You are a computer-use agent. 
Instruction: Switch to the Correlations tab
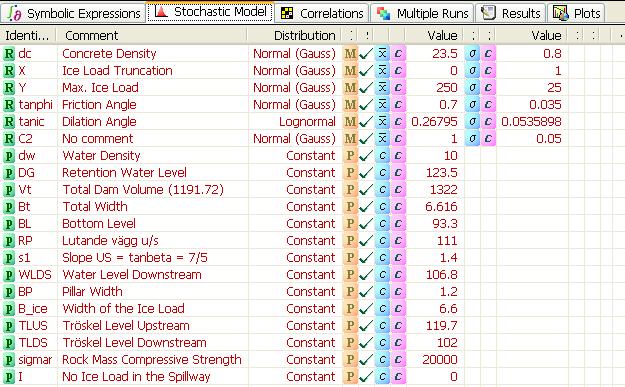(x=322, y=13)
